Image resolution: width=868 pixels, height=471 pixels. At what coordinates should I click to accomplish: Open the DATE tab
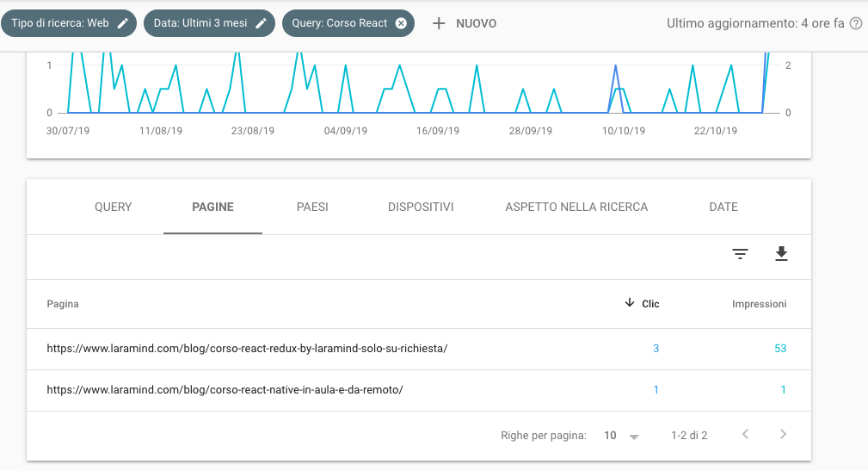[723, 207]
